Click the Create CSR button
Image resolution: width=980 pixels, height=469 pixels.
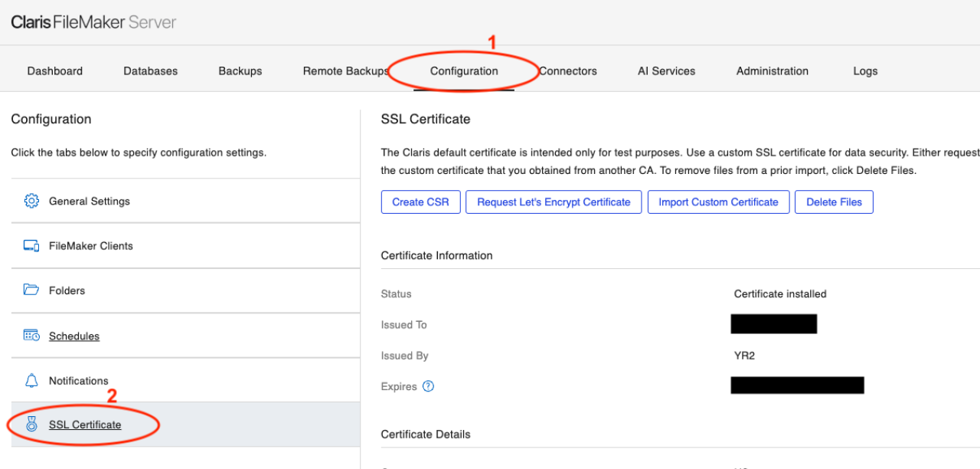coord(420,202)
